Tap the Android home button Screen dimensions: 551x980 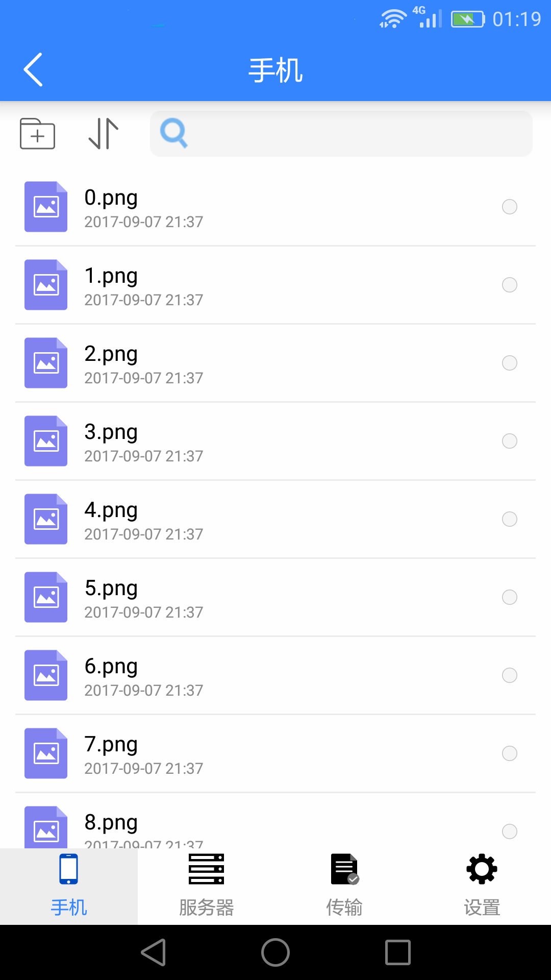275,952
